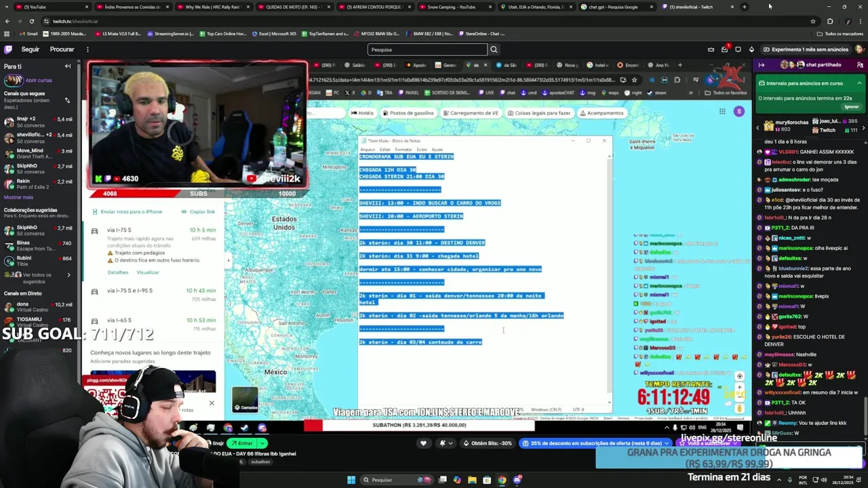Image resolution: width=868 pixels, height=488 pixels.
Task: Open the steam bookmark in streamed bookmarks bar
Action: 658,93
